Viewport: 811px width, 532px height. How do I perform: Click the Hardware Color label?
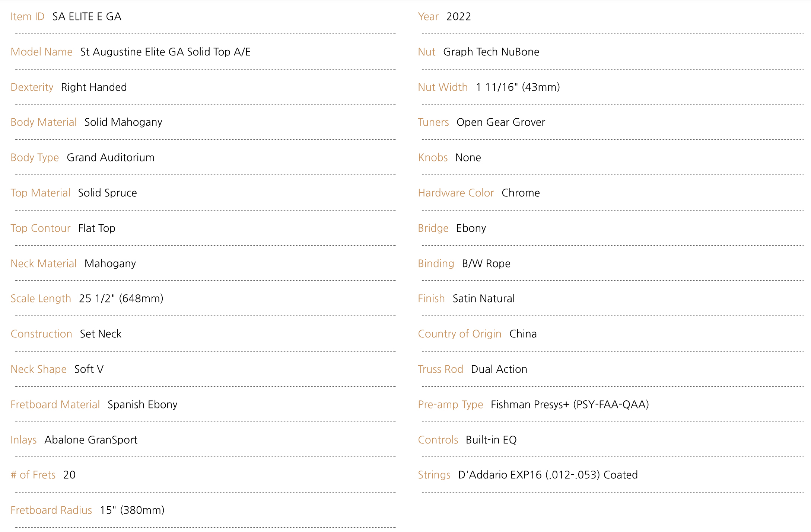tap(456, 193)
